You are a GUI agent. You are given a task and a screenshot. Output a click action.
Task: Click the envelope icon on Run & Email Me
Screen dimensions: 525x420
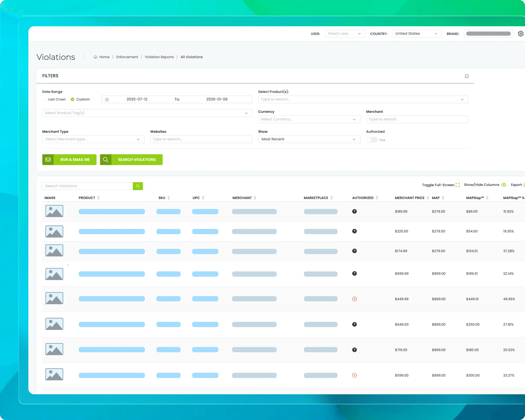(x=48, y=159)
